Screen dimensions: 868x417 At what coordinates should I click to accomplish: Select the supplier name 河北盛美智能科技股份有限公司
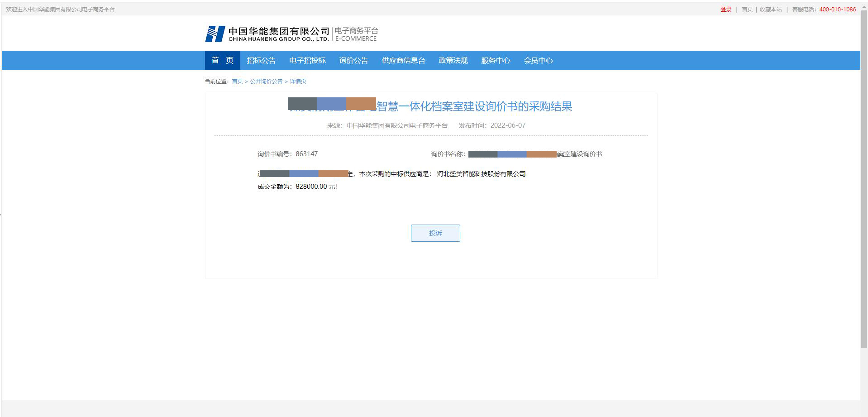pos(481,174)
